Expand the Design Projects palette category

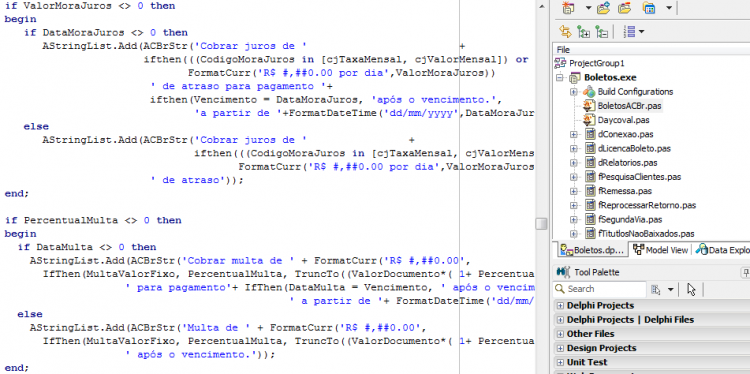tap(561, 348)
